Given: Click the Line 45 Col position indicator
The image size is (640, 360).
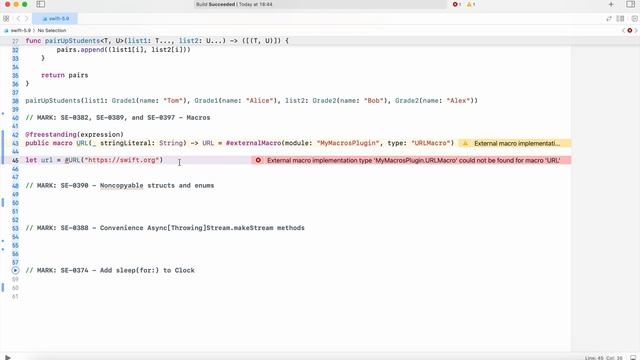Looking at the screenshot, I should [x=603, y=358].
